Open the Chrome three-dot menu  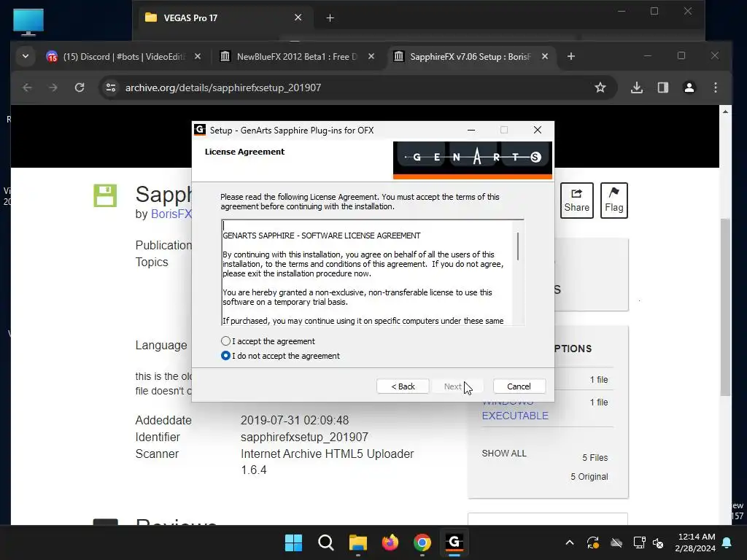pyautogui.click(x=715, y=87)
